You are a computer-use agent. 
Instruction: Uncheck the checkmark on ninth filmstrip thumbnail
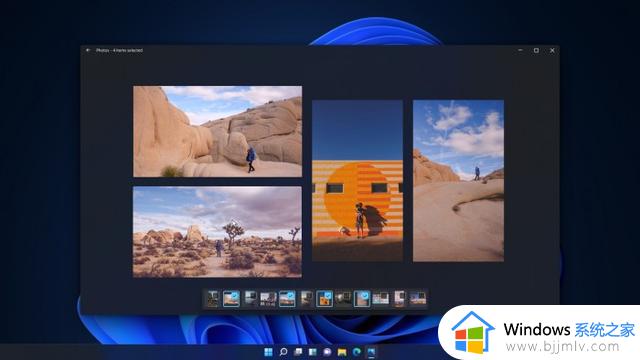pyautogui.click(x=364, y=296)
